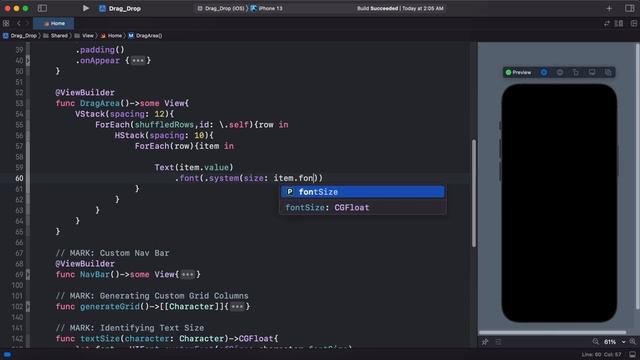640x360 pixels.
Task: Click the preview list icon beside pin
Action: tap(498, 342)
